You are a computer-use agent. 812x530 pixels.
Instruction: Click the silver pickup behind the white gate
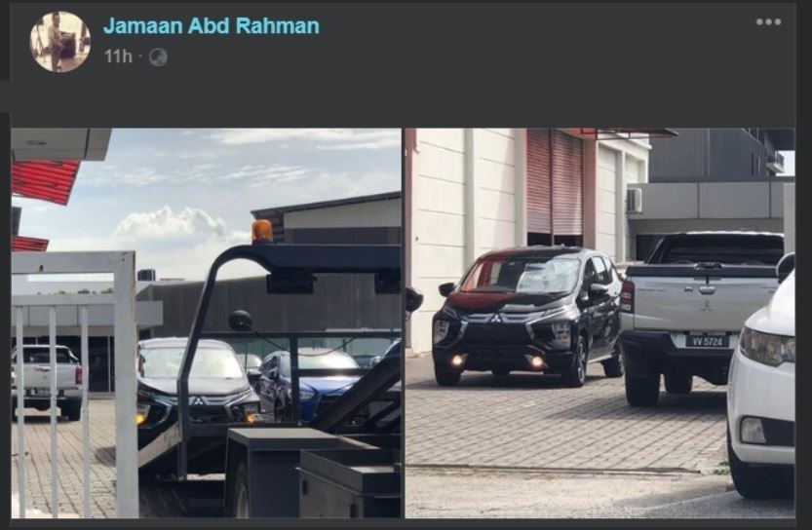(x=47, y=381)
